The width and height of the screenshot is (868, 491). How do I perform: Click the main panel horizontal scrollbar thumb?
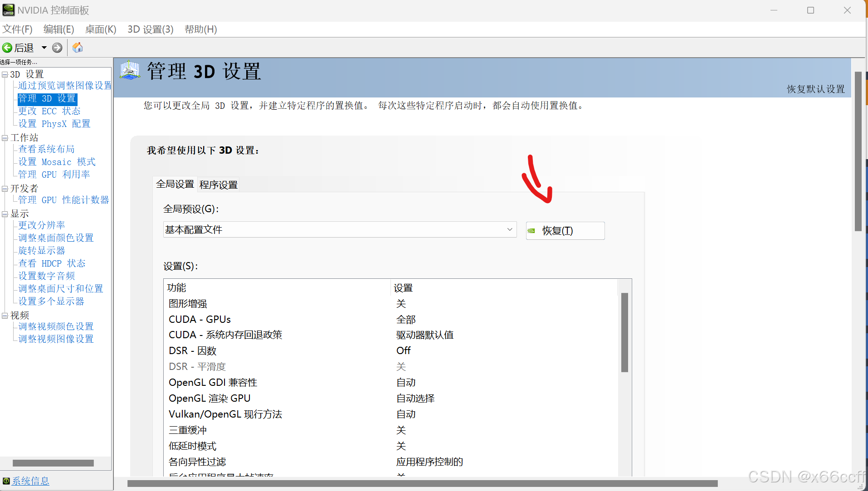coord(423,483)
